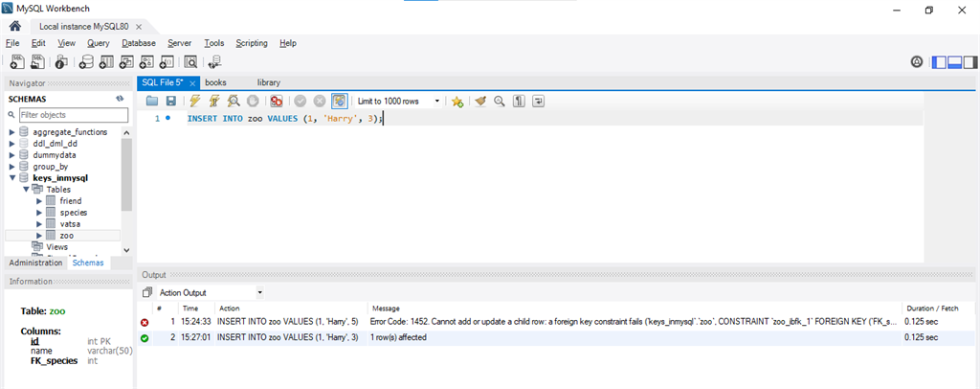Toggle bottom output panel visibility

tap(954, 62)
